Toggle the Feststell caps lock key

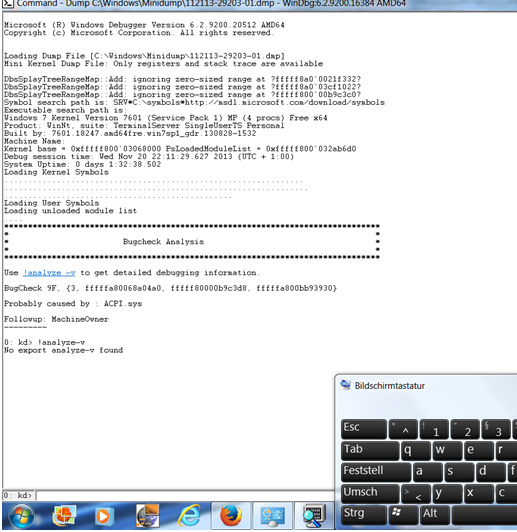(x=376, y=472)
